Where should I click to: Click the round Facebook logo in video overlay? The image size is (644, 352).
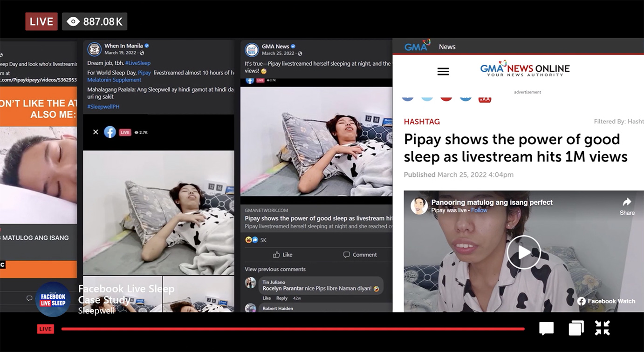click(x=110, y=132)
